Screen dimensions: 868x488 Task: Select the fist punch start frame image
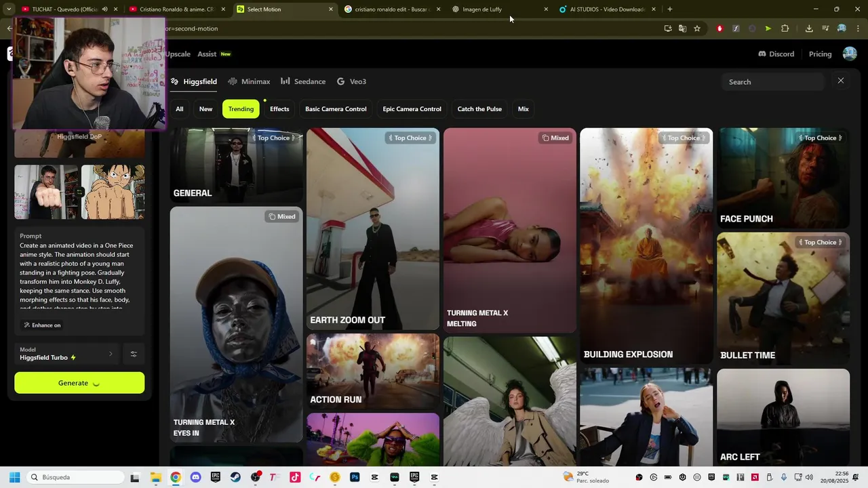(x=46, y=192)
